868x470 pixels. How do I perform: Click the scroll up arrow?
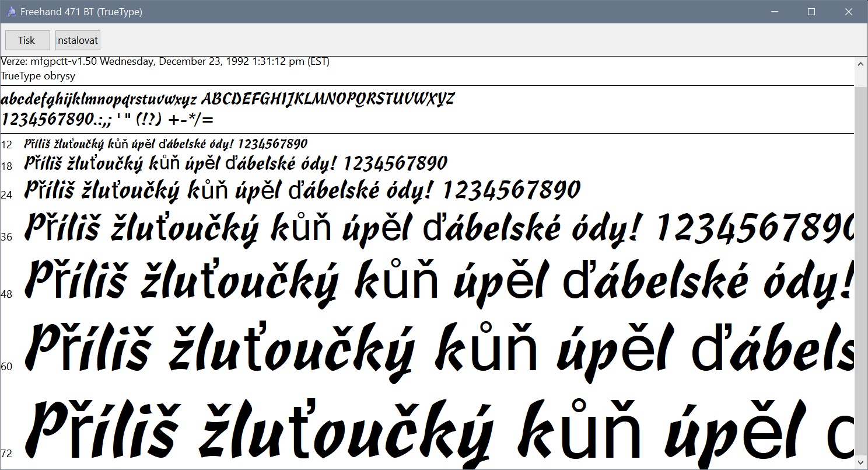click(x=860, y=64)
